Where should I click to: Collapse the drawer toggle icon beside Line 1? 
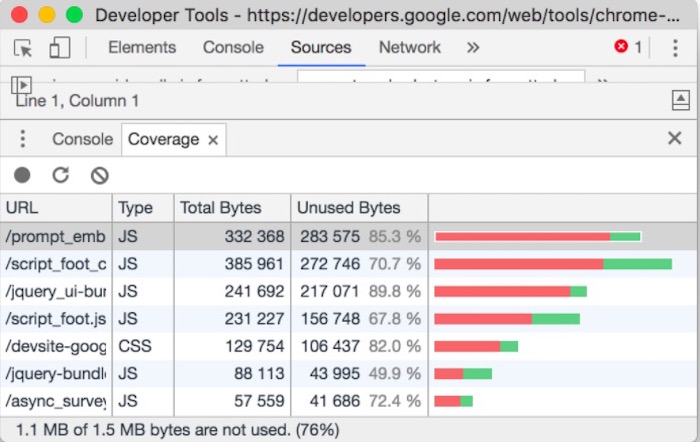(680, 100)
